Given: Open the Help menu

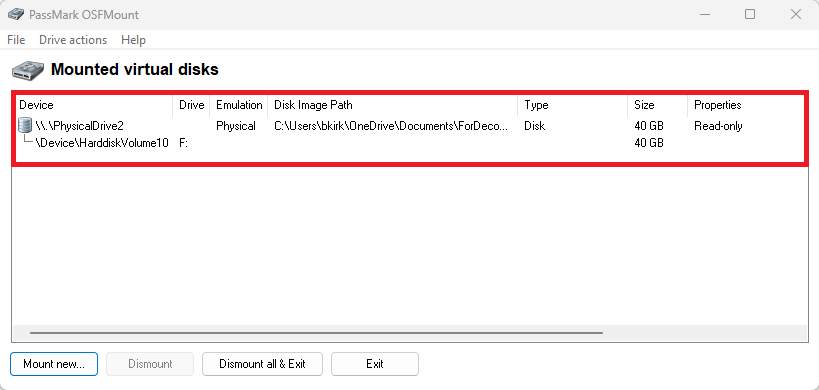Looking at the screenshot, I should tap(133, 40).
